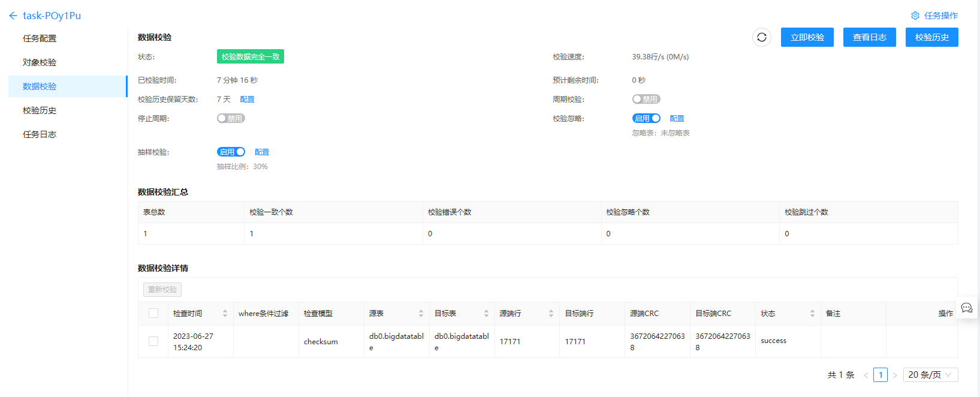Click the task-POy1Pu title
The width and height of the screenshot is (980, 397).
tap(52, 16)
